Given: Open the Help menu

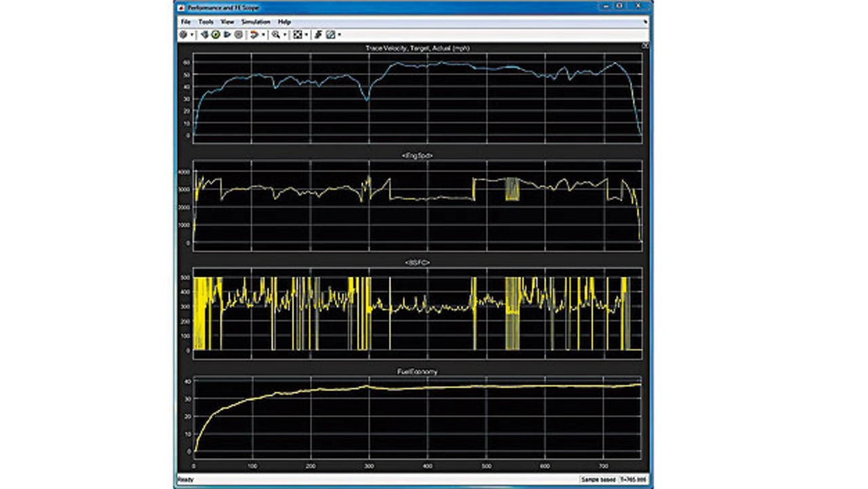Looking at the screenshot, I should point(284,22).
